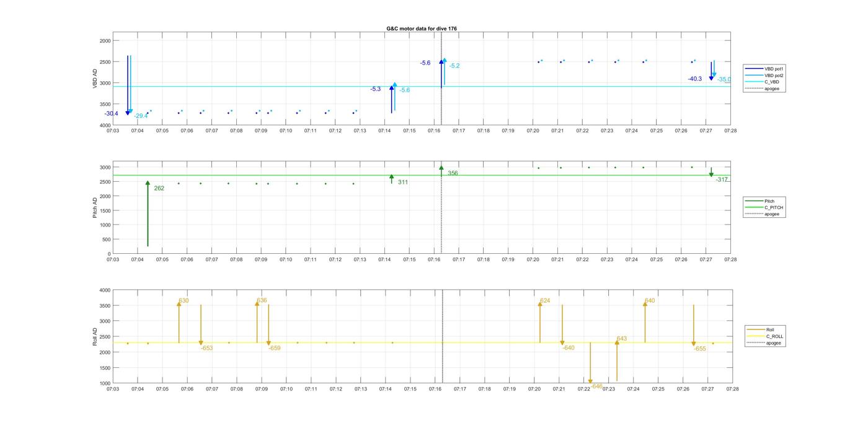Click "apogee" in the VBD plot legend
This screenshot has height=430, width=868.
pyautogui.click(x=762, y=89)
